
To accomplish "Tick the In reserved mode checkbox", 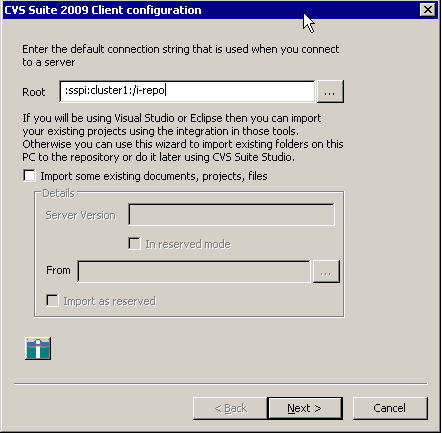I will point(134,244).
